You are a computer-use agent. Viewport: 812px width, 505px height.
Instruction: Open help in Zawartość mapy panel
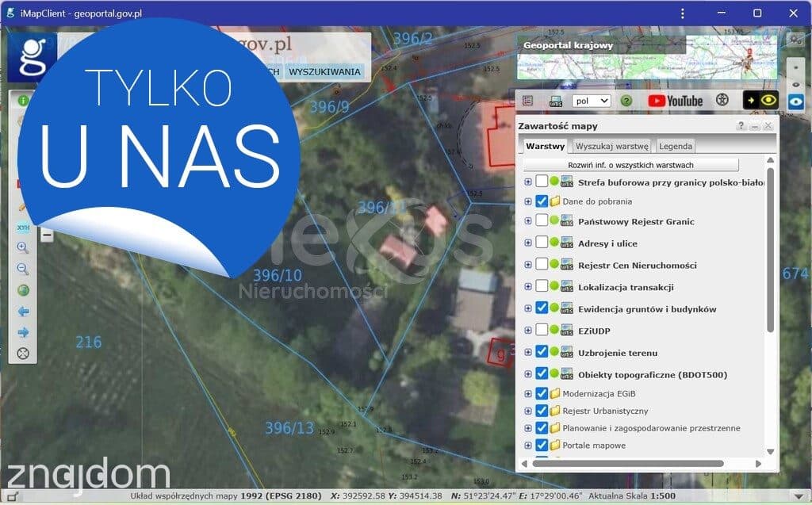click(x=741, y=125)
